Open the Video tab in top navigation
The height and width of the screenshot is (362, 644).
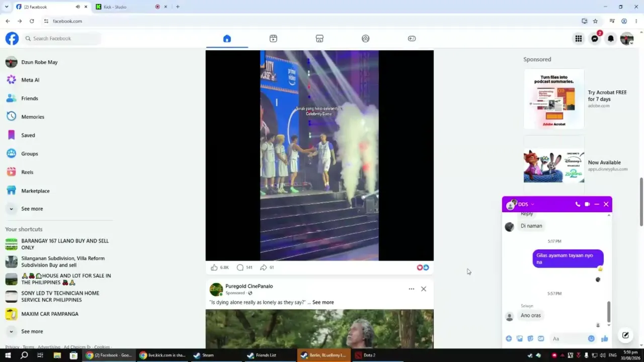pyautogui.click(x=273, y=39)
